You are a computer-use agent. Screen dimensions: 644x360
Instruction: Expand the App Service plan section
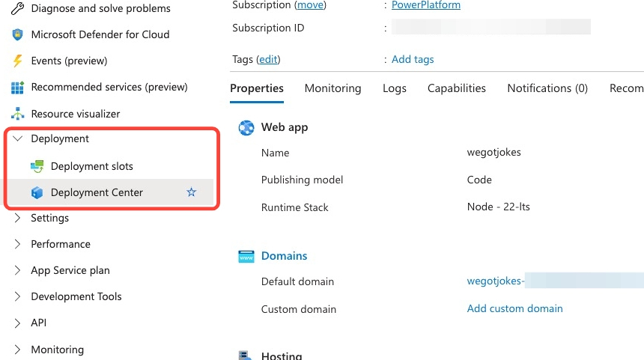[x=18, y=271]
